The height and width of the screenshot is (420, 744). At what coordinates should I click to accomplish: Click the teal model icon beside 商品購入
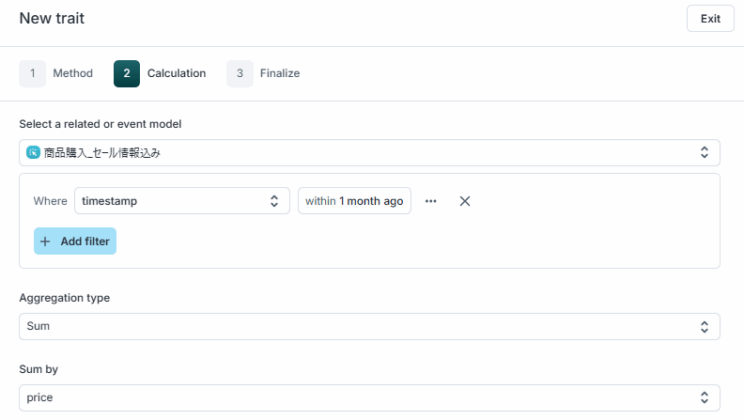click(x=33, y=152)
